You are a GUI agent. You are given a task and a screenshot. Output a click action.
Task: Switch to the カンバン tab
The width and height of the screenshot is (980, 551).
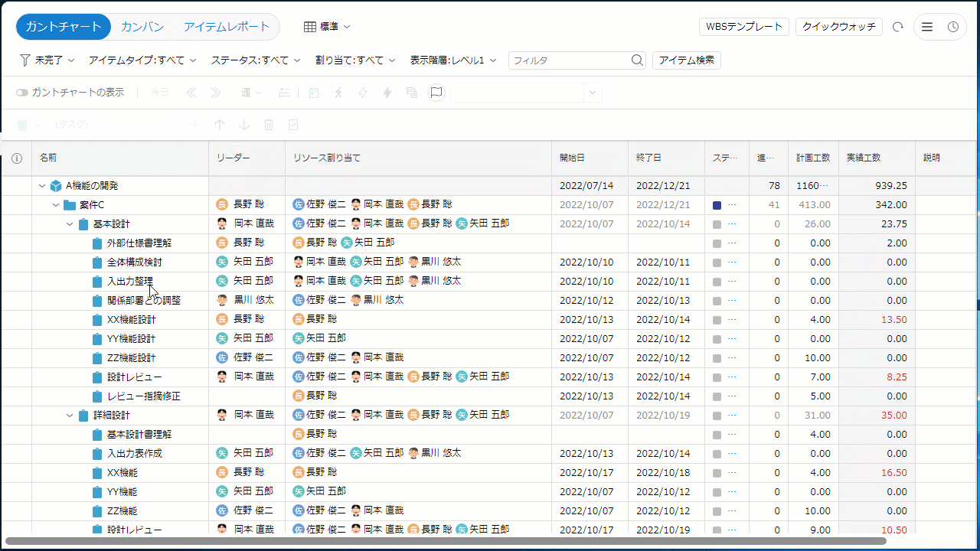(142, 27)
